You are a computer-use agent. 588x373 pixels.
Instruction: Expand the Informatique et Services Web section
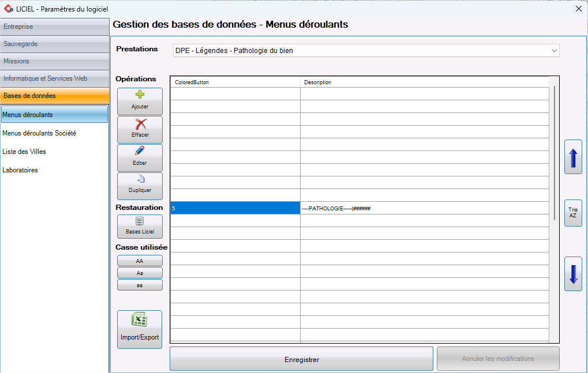[x=54, y=78]
